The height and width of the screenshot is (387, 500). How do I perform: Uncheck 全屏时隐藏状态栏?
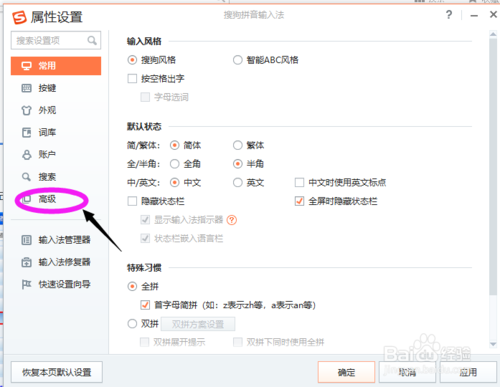pos(299,201)
